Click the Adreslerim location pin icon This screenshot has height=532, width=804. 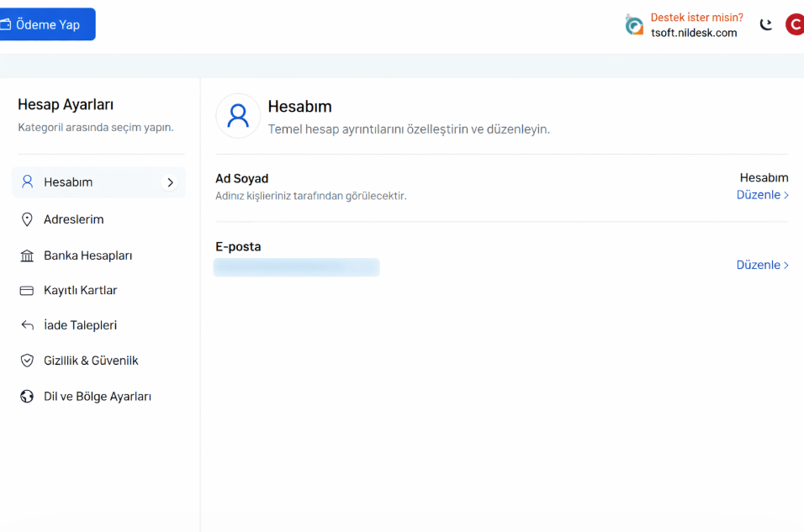pos(27,219)
